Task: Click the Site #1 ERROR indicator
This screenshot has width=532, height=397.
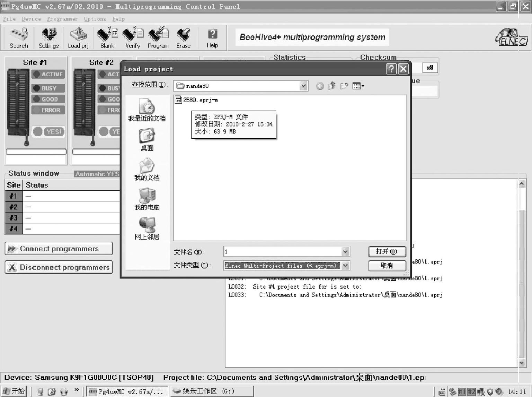Action: [48, 110]
